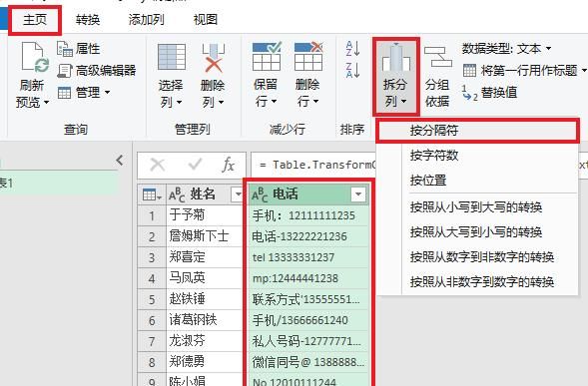
Task: Select cell 赵铁锤
Action: click(x=205, y=299)
